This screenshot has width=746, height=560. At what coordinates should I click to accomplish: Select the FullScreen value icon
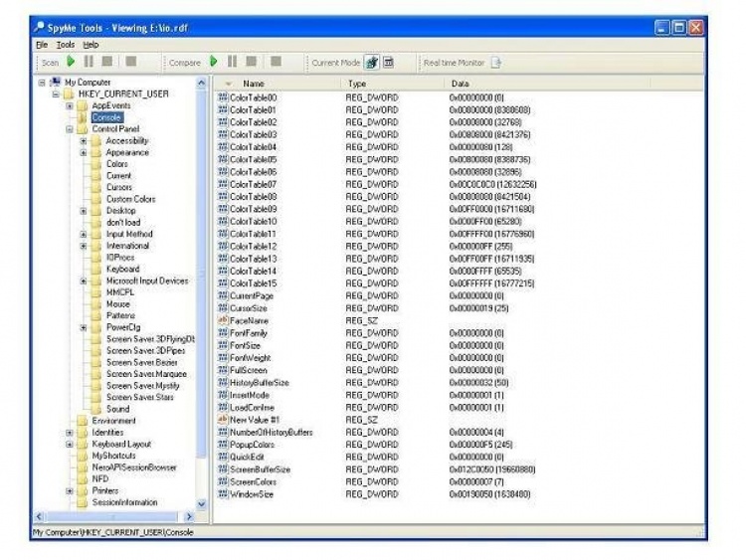coord(223,370)
